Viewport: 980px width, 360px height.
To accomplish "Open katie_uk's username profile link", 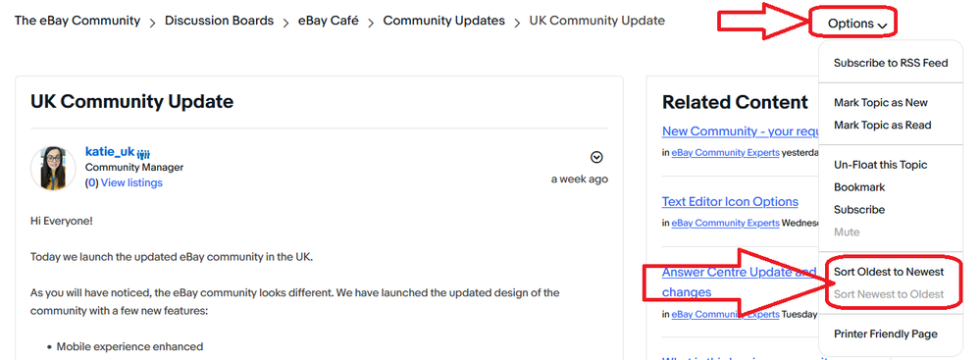I will tap(110, 151).
